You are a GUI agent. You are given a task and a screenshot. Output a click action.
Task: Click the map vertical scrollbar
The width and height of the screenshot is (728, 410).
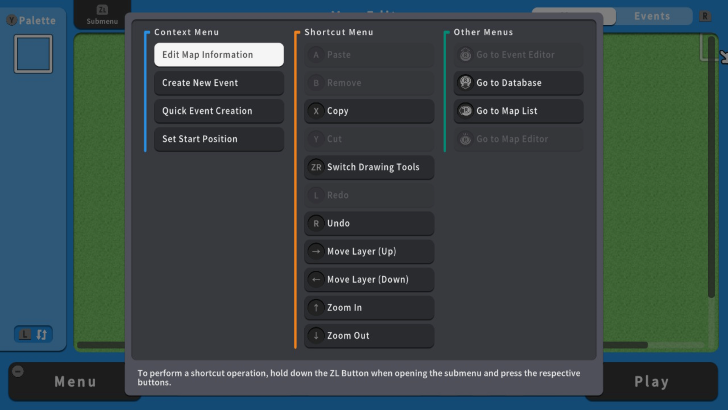711,167
